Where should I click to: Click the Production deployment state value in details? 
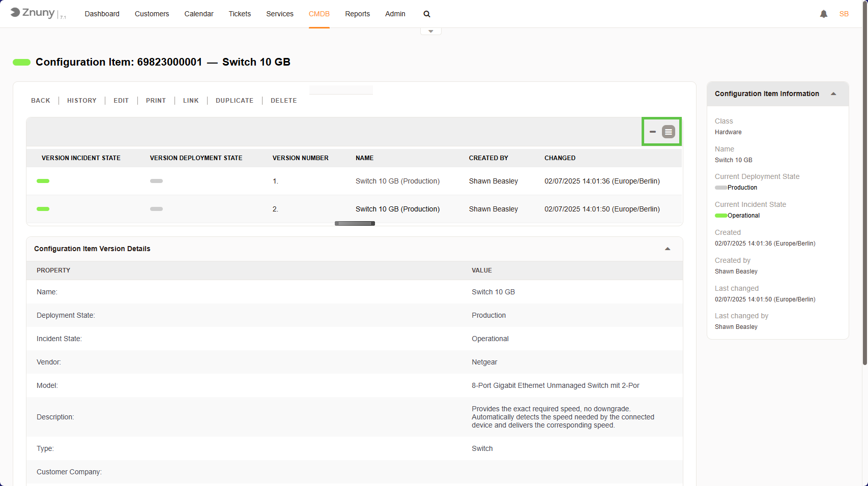(x=488, y=315)
